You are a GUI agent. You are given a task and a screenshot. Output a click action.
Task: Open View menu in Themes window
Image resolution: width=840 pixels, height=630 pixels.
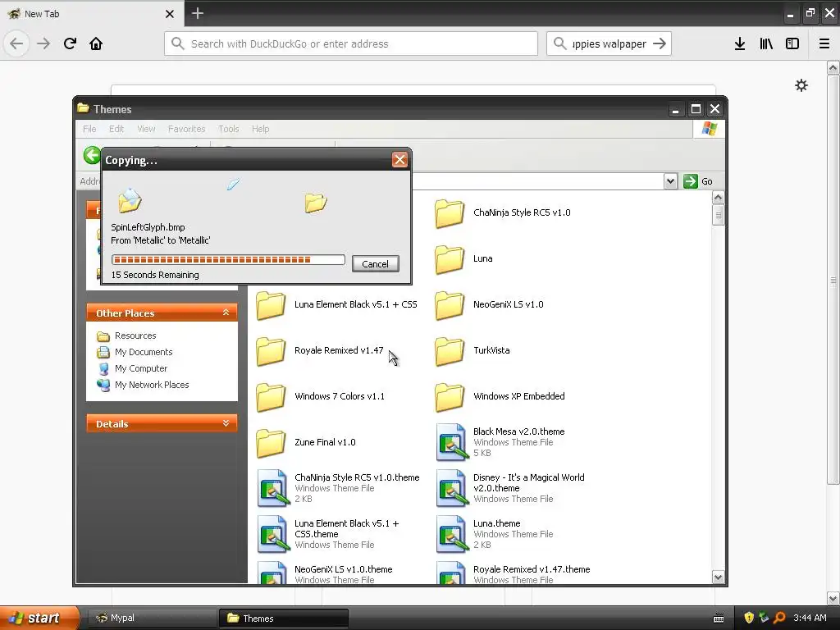[x=146, y=129]
